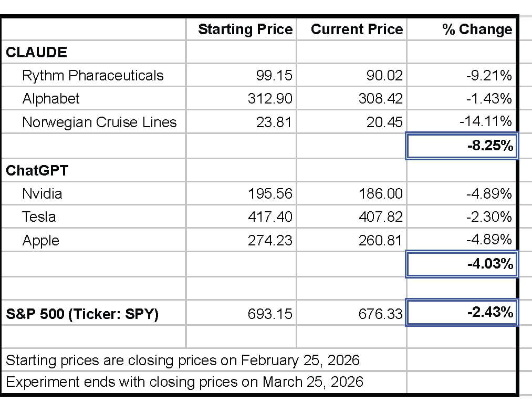Click the ChatGPT section label cell
Image resolution: width=532 pixels, height=412 pixels.
pos(37,170)
